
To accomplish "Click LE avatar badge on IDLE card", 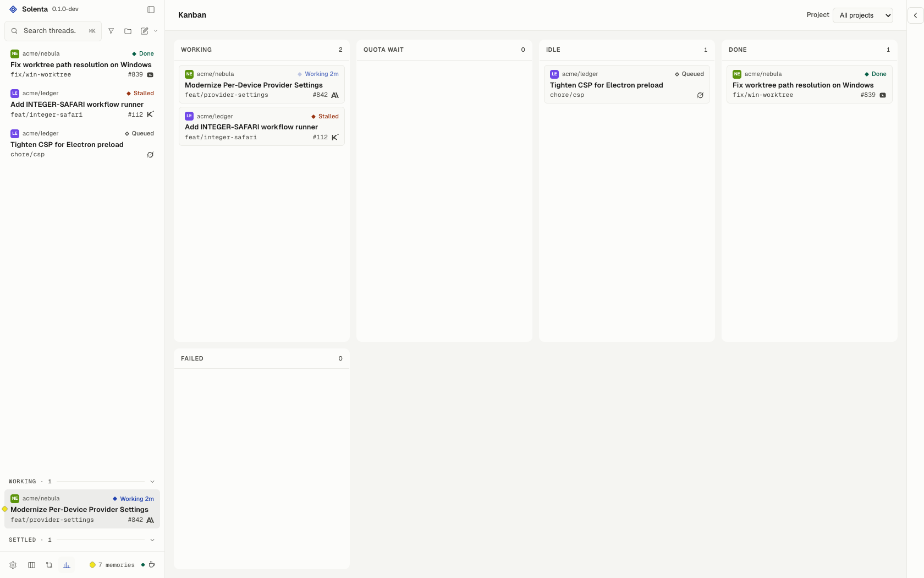I will (x=554, y=74).
